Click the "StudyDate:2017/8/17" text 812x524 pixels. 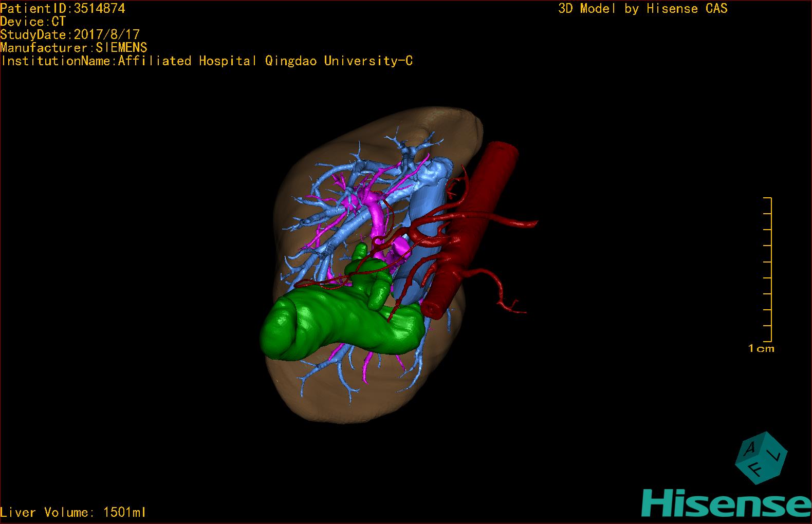point(70,34)
